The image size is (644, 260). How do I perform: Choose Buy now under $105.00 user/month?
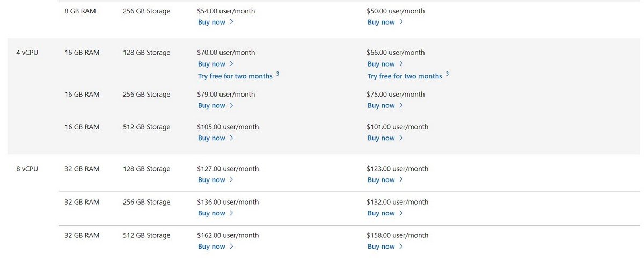pos(211,138)
